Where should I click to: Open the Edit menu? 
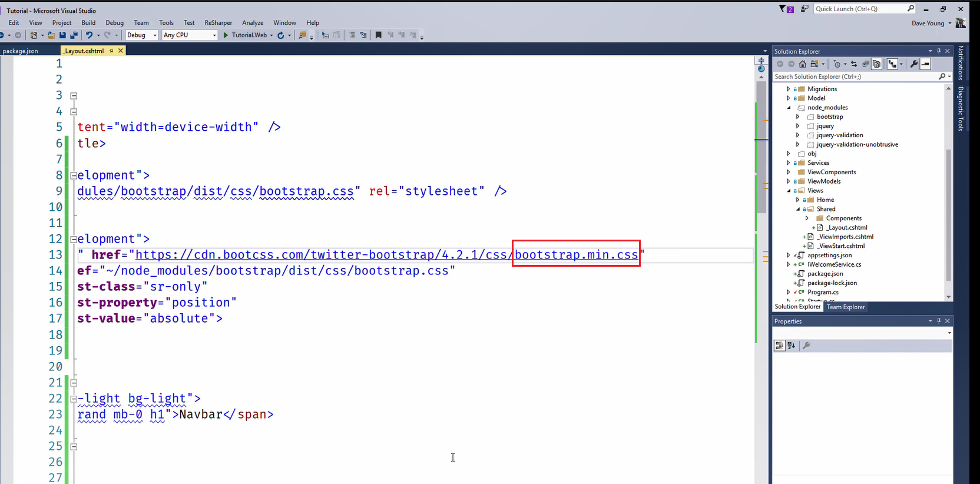pyautogui.click(x=14, y=23)
